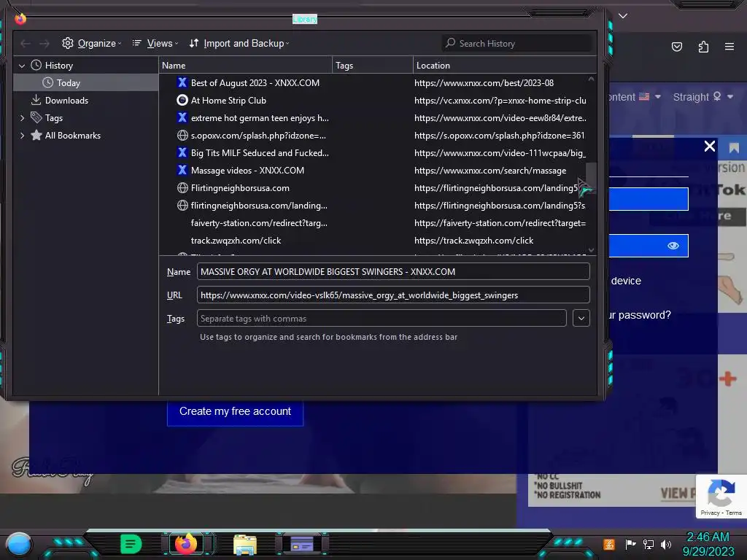Select the s.opoxv.com/splash.php history row
Screen dimensions: 747x560
[373, 135]
